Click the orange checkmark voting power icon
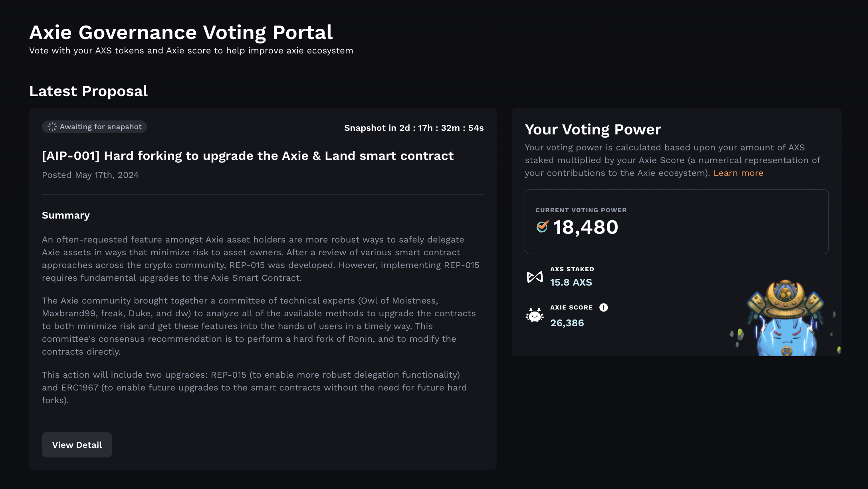 coord(542,227)
